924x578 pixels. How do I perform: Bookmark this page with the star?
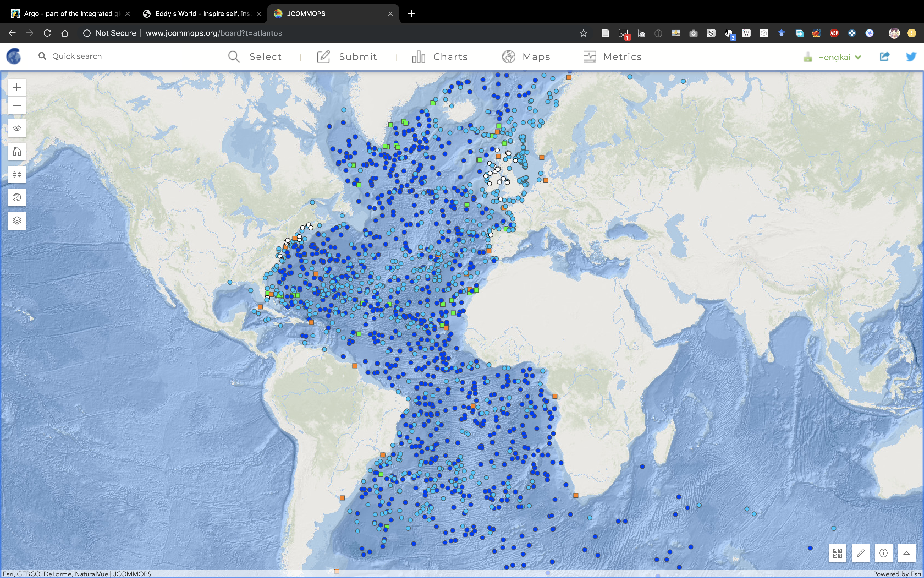583,33
